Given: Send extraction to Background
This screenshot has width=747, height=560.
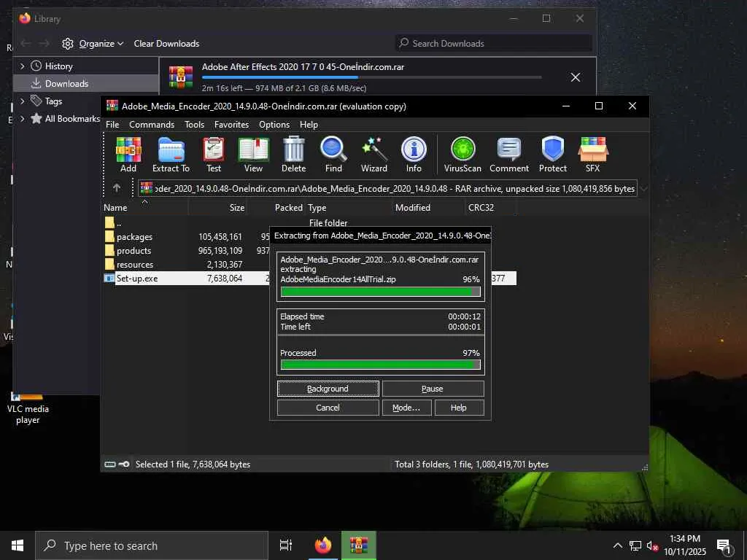Looking at the screenshot, I should pyautogui.click(x=328, y=389).
